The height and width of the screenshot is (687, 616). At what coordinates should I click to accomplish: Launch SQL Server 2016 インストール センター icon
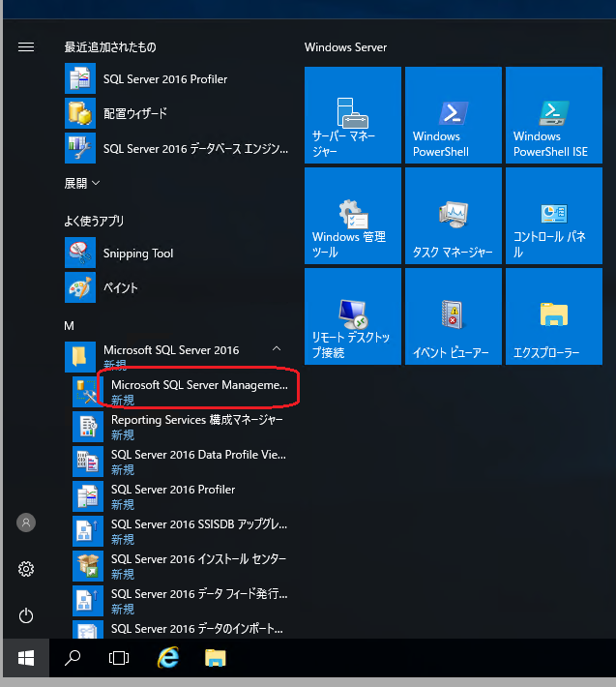[88, 566]
